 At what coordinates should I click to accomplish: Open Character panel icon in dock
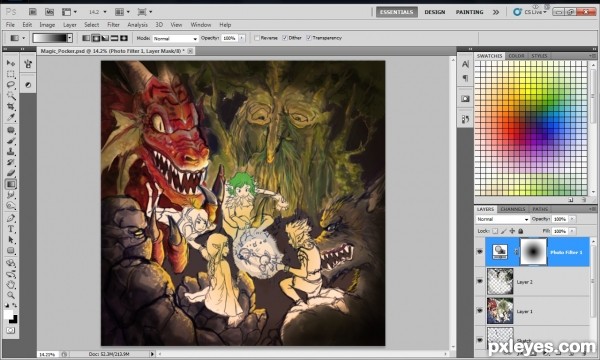point(465,64)
